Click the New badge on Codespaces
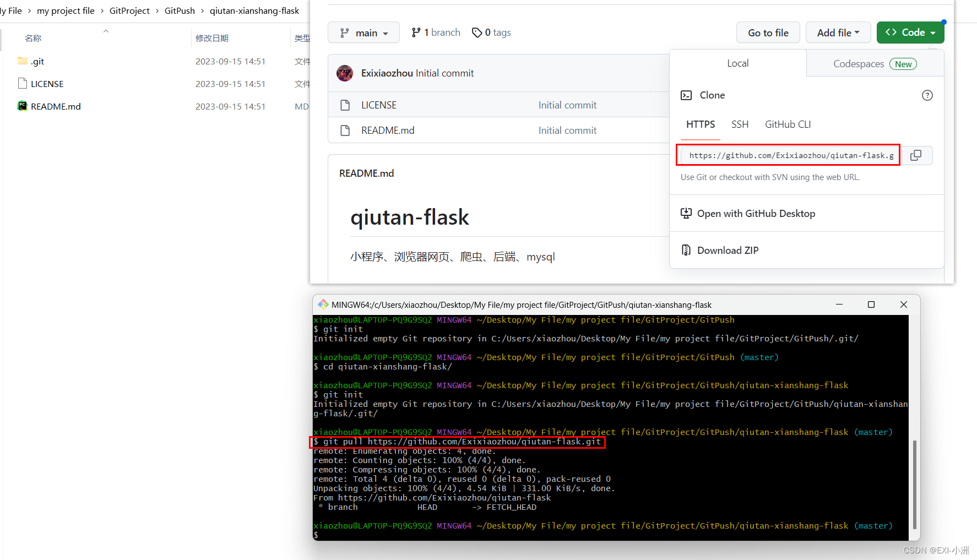The width and height of the screenshot is (977, 560). pyautogui.click(x=903, y=64)
